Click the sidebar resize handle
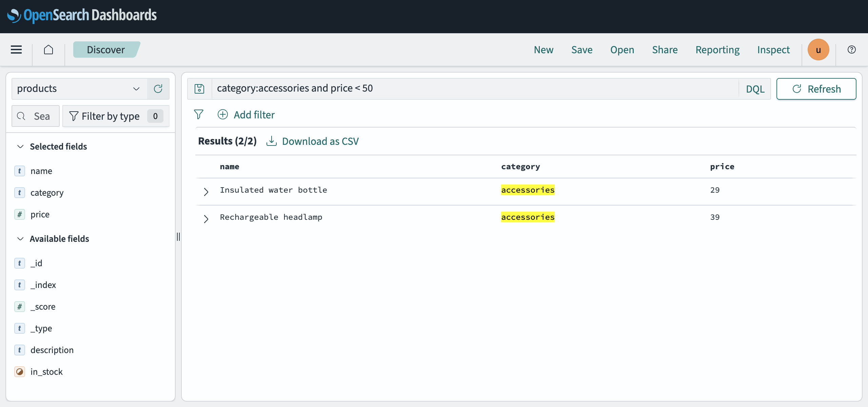 tap(178, 237)
